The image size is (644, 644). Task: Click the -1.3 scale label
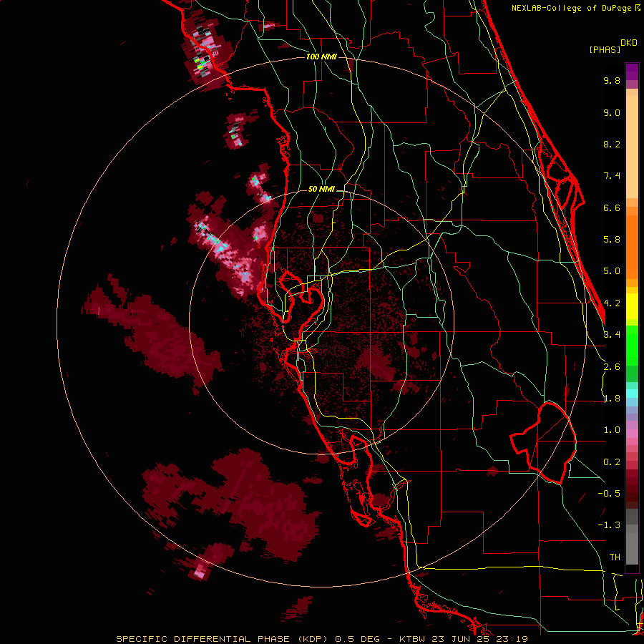[609, 525]
